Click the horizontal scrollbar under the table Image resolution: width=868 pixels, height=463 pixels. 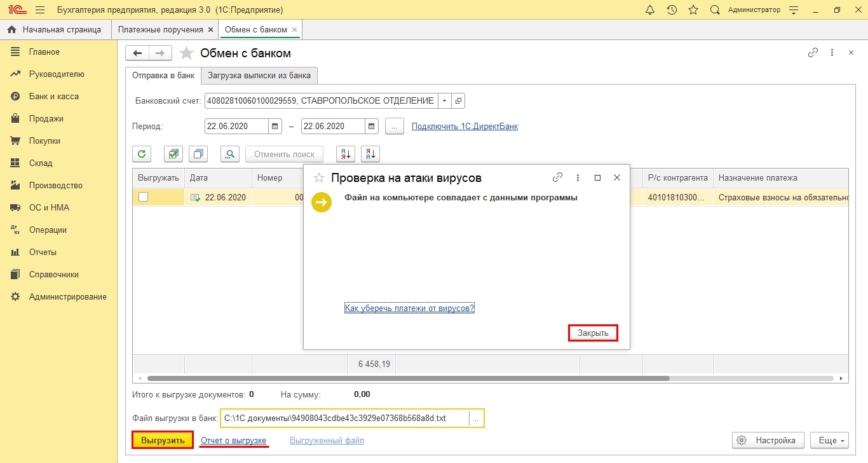[x=407, y=378]
